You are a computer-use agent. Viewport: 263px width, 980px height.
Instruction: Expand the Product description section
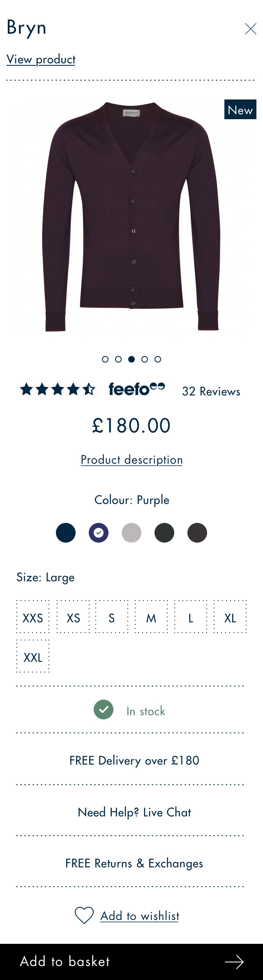tap(131, 460)
